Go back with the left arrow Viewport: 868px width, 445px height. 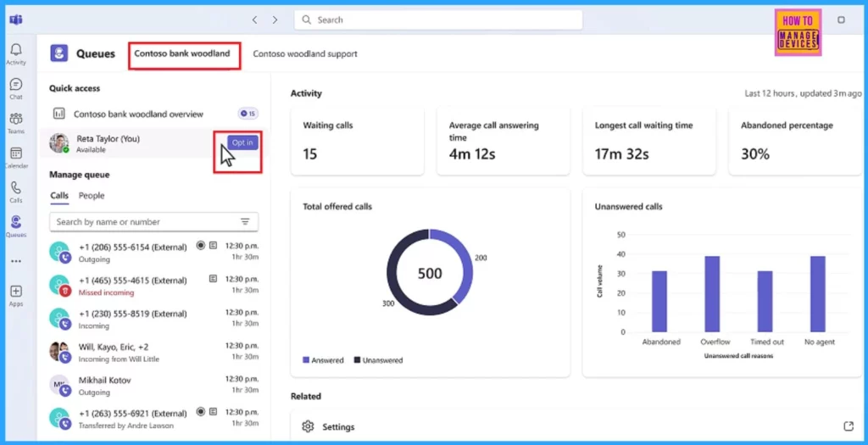pos(254,20)
